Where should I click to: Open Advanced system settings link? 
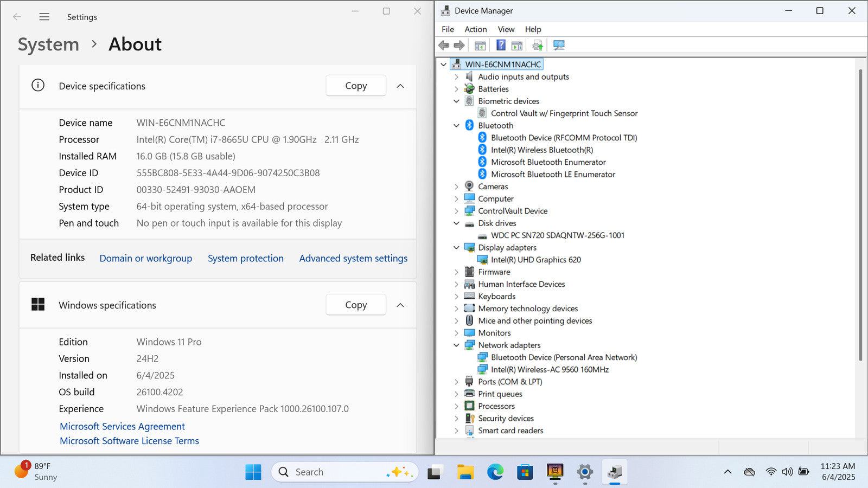tap(353, 259)
